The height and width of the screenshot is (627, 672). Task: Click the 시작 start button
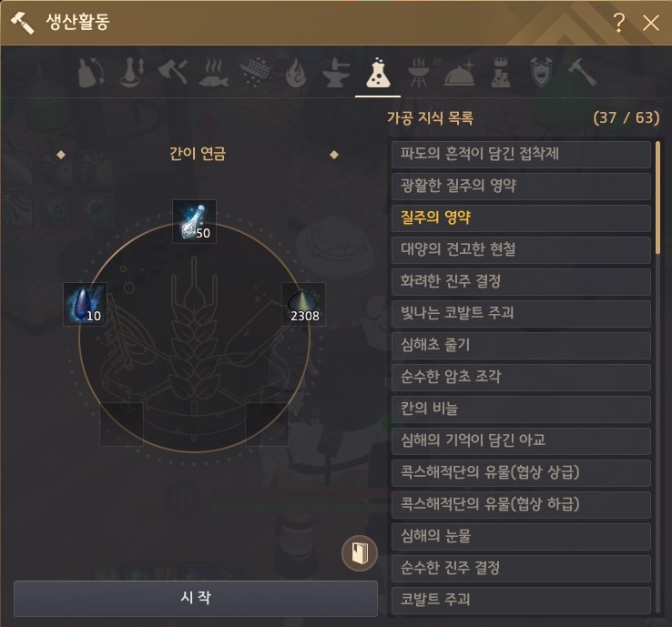pyautogui.click(x=196, y=598)
